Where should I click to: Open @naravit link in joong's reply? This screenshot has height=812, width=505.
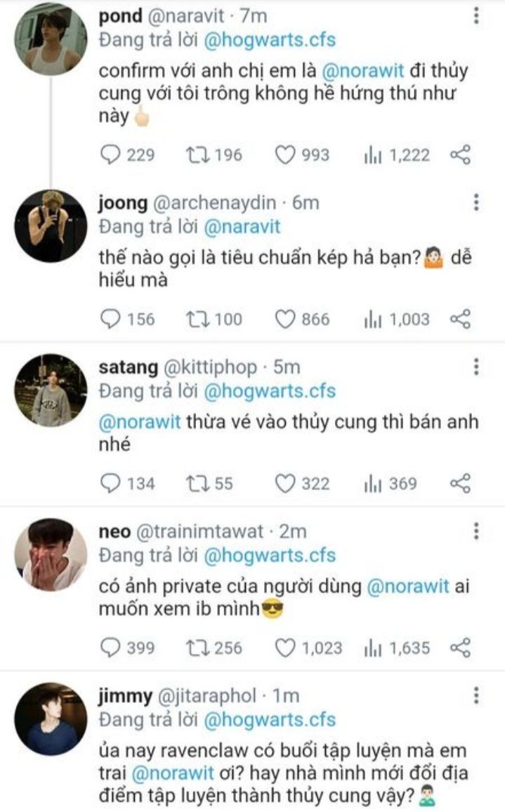click(242, 227)
